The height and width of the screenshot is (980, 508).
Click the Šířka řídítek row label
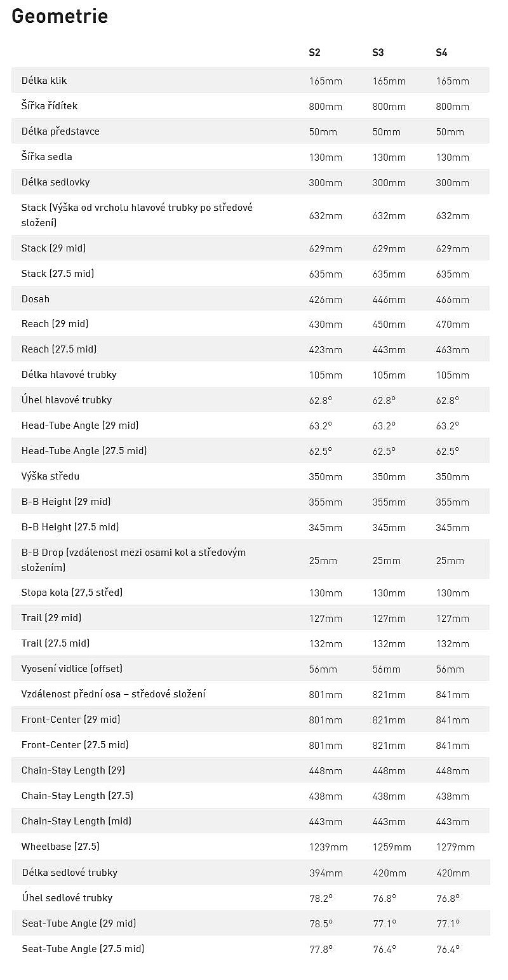(50, 106)
